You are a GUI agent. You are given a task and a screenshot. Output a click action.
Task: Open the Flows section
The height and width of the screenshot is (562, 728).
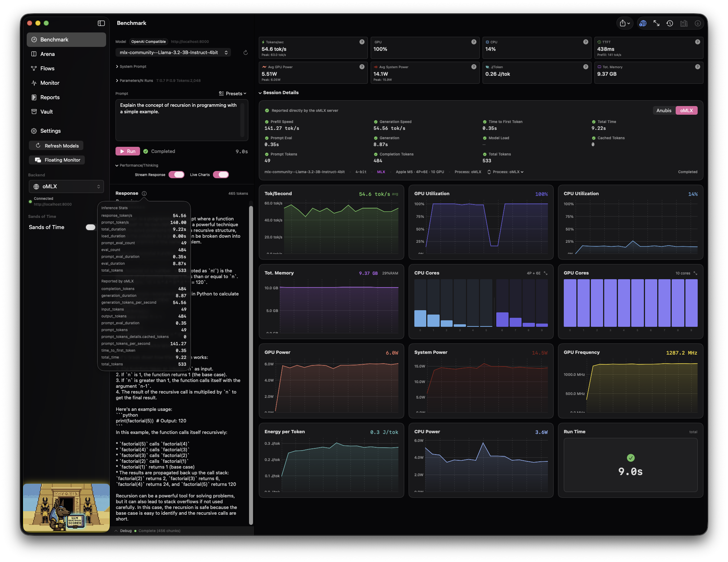[x=66, y=69]
